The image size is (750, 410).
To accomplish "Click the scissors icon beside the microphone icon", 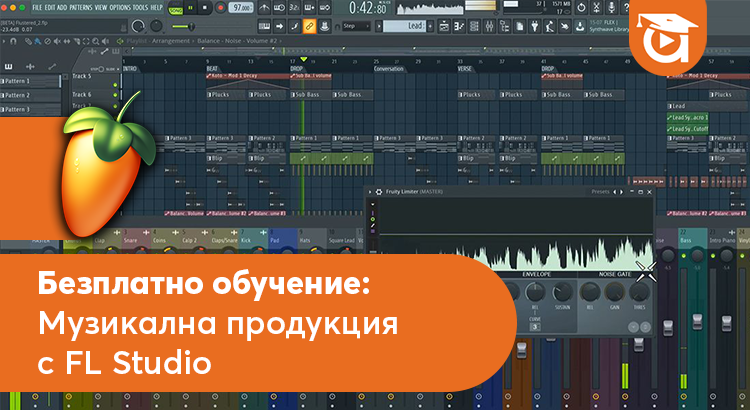I will pyautogui.click(x=596, y=8).
